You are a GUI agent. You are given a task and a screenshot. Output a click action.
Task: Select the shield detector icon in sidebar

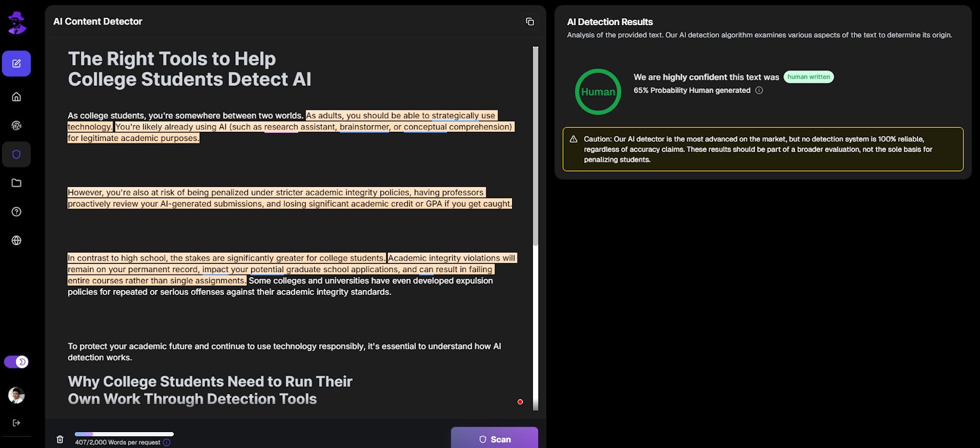tap(17, 154)
